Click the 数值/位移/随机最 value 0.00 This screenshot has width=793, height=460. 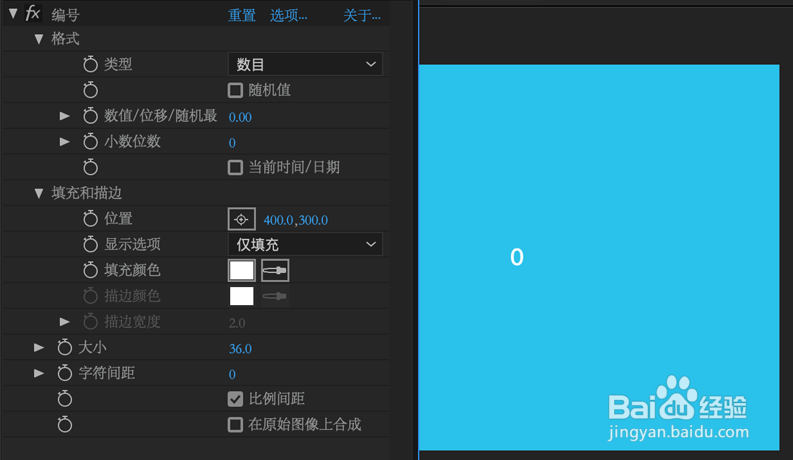click(240, 117)
